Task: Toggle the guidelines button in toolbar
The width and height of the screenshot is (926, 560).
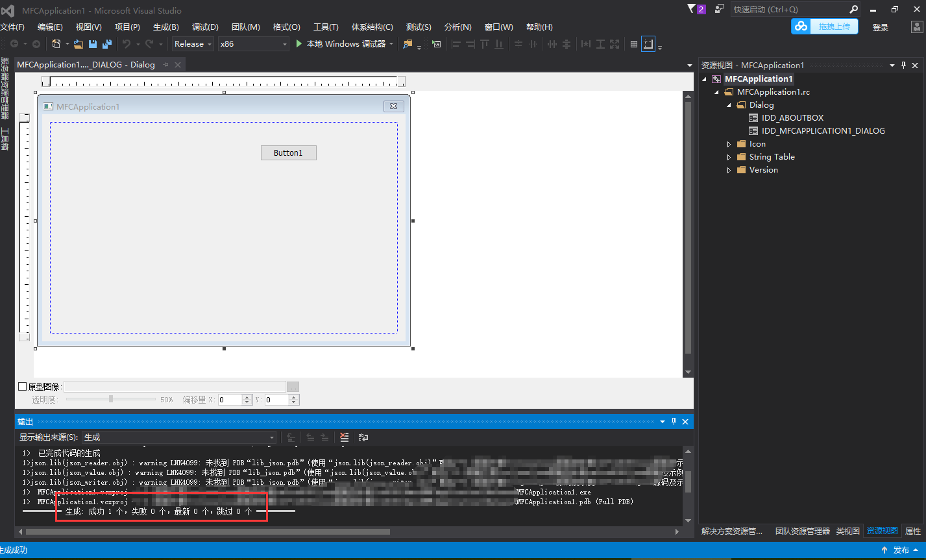Action: (648, 44)
